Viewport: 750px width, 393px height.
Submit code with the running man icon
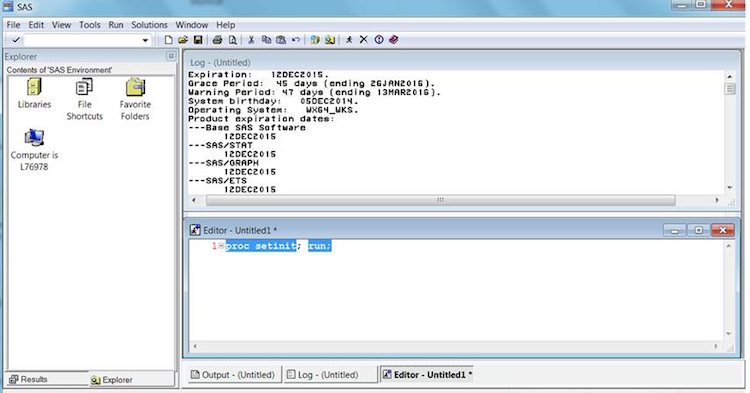pos(349,40)
